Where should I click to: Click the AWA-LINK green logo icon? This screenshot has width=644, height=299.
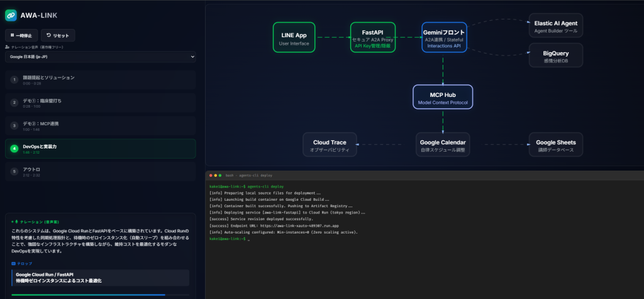(11, 15)
